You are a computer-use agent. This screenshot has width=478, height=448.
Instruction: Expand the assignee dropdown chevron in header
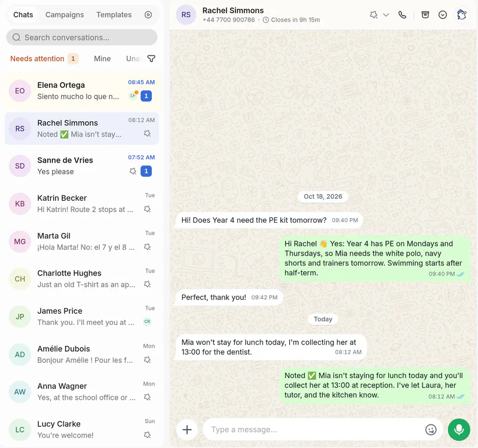click(x=386, y=14)
